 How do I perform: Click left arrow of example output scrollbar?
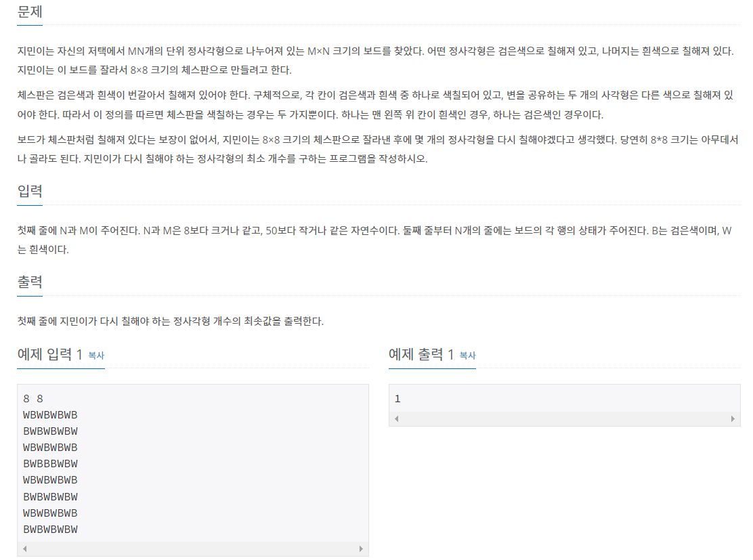click(x=396, y=418)
